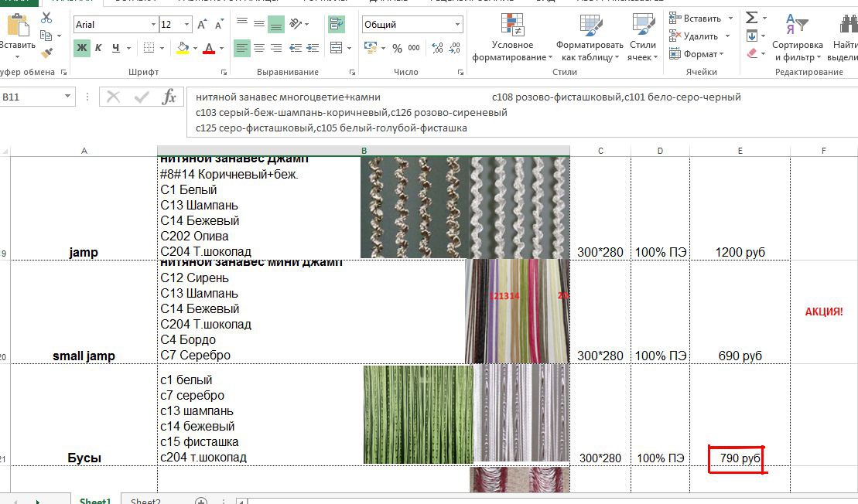
Task: Click the Borders icon
Action: pos(149,48)
